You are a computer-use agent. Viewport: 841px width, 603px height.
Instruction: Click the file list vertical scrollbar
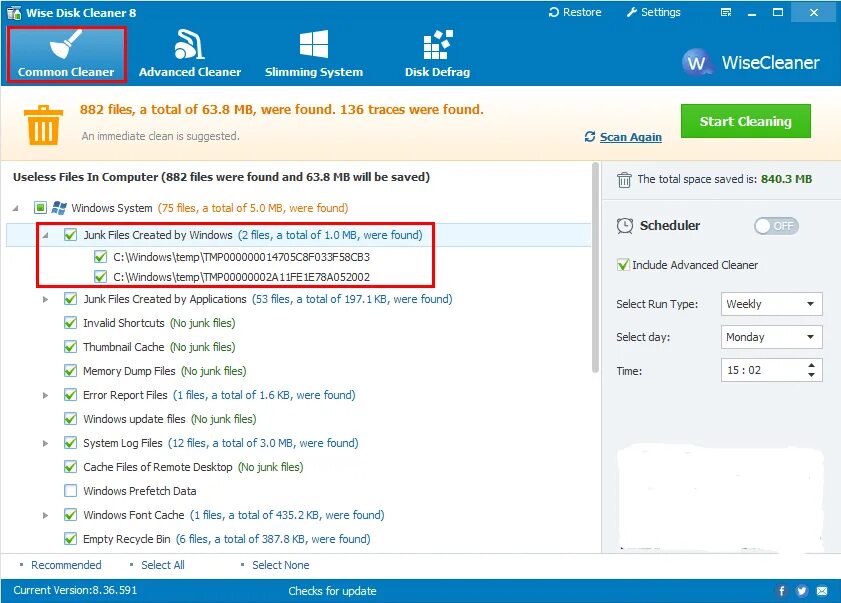(595, 267)
